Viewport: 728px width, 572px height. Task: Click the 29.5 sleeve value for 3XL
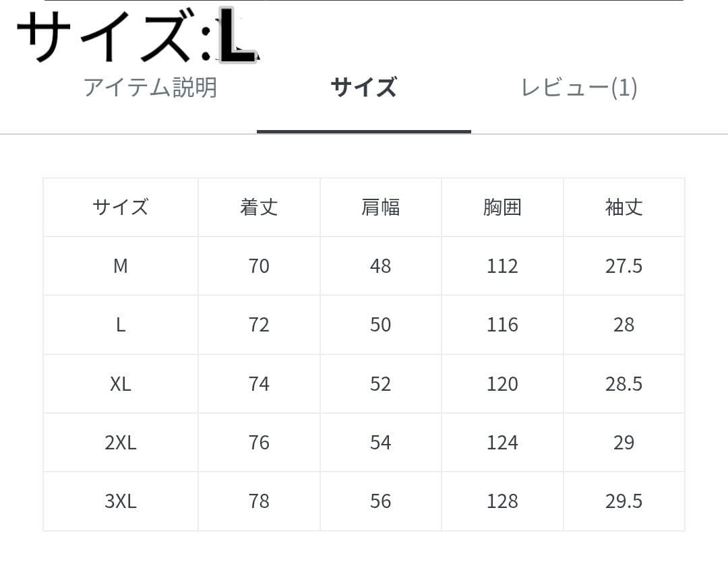click(x=624, y=501)
